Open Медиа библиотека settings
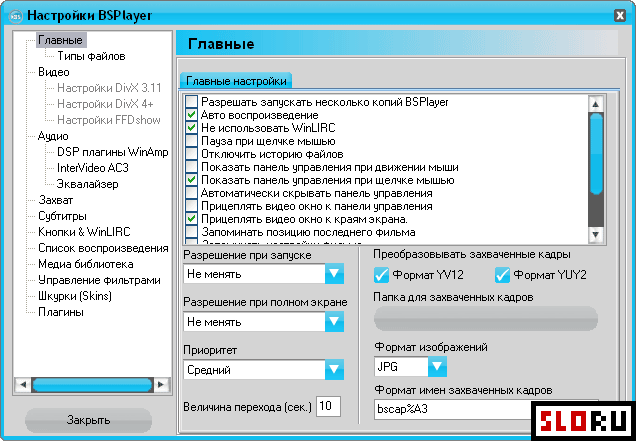 [86, 264]
